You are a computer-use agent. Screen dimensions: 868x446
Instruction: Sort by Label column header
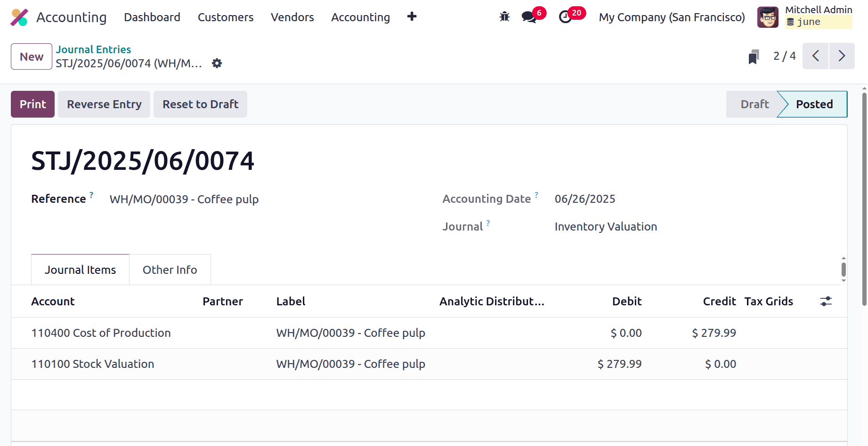[291, 302]
